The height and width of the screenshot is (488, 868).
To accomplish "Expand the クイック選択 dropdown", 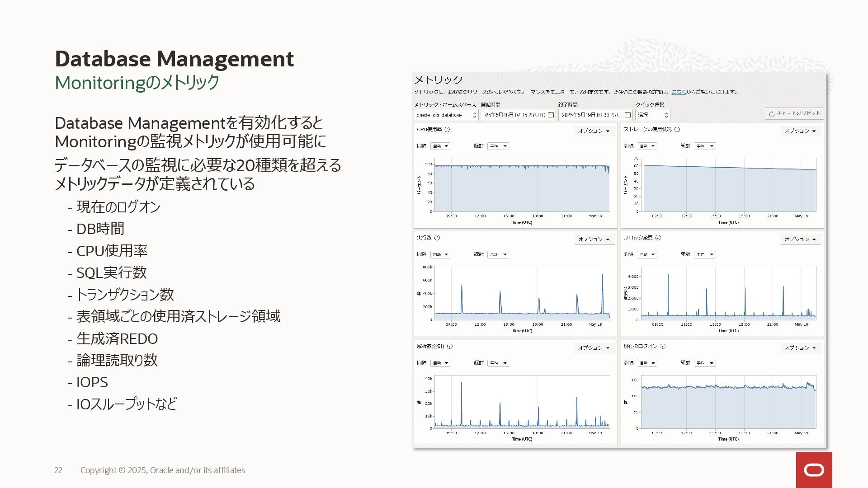I will point(652,115).
